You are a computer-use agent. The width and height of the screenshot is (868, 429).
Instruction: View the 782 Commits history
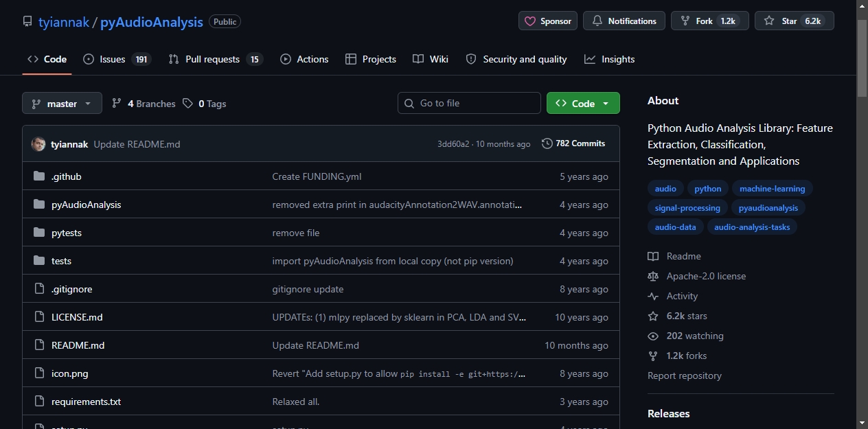[x=573, y=143]
